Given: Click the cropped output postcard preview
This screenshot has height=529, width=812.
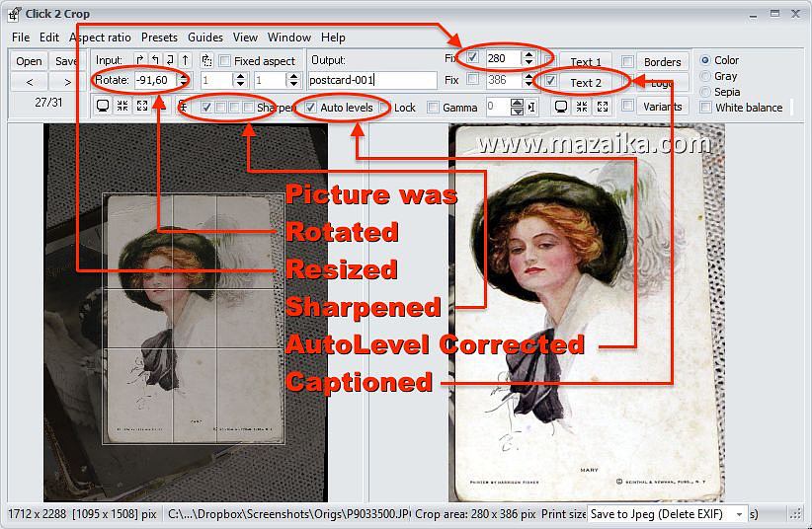Looking at the screenshot, I should pyautogui.click(x=586, y=313).
